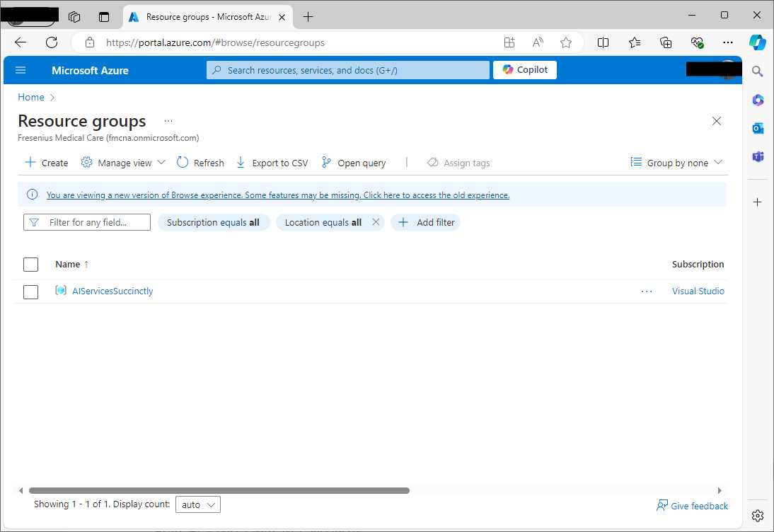
Task: Click Add filter button
Action: (425, 222)
